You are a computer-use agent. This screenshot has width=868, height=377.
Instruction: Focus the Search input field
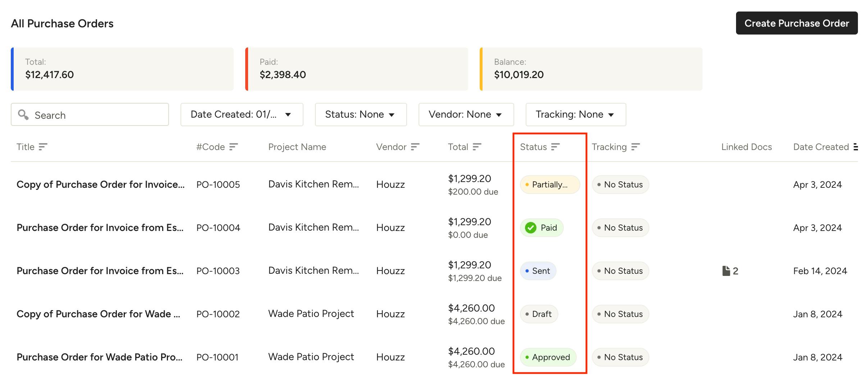click(90, 114)
